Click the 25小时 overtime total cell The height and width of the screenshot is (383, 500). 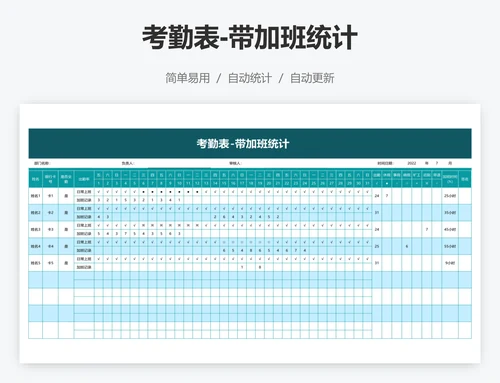tap(450, 196)
